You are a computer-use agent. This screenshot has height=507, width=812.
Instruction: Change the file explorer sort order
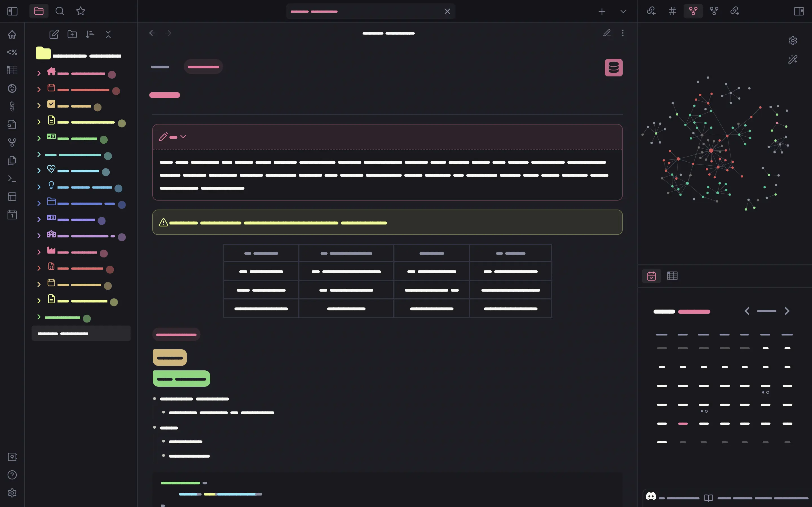pyautogui.click(x=90, y=34)
